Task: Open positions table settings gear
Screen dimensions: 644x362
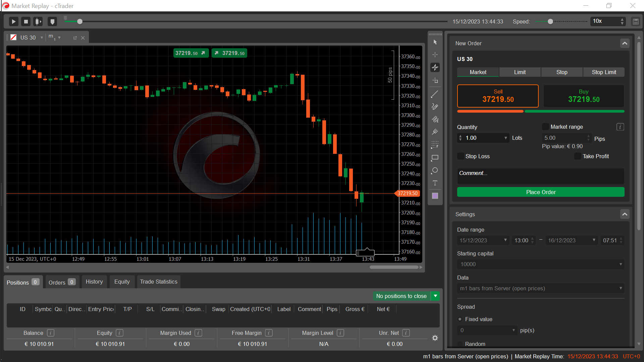Action: click(x=435, y=338)
